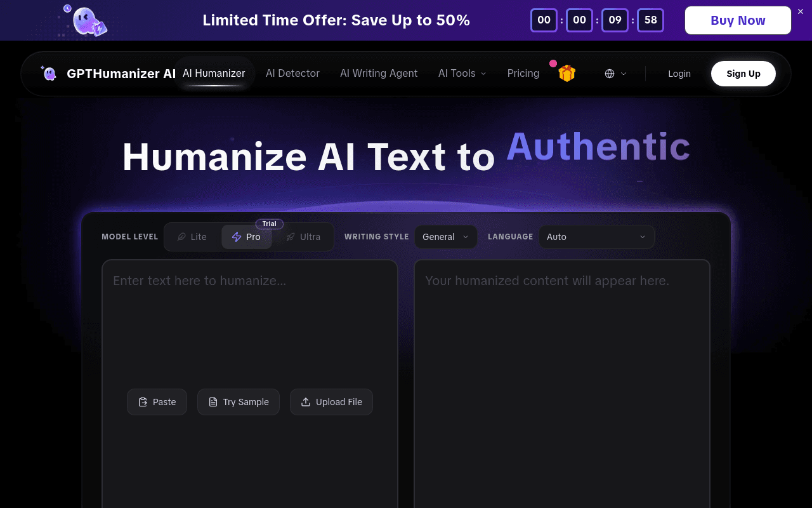
Task: Focus the text input area to humanize
Action: [250, 384]
